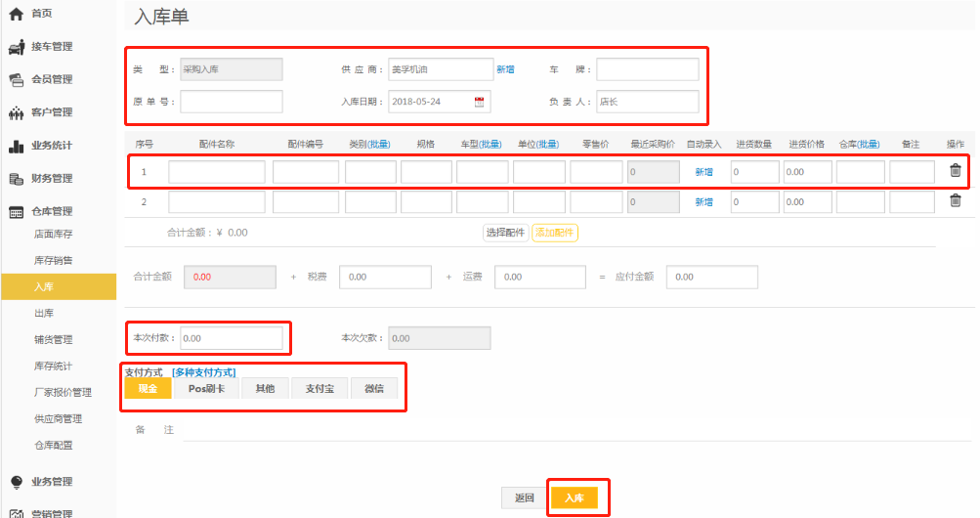Open the 供应商 dropdown field
Screen dimensions: 980x518
point(440,69)
